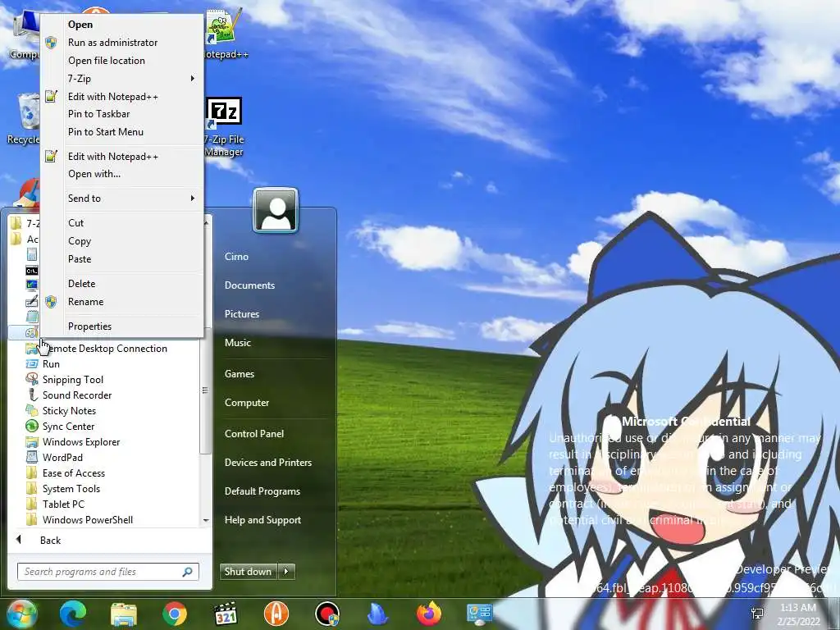
Task: Open the Shut down options arrow
Action: (286, 572)
